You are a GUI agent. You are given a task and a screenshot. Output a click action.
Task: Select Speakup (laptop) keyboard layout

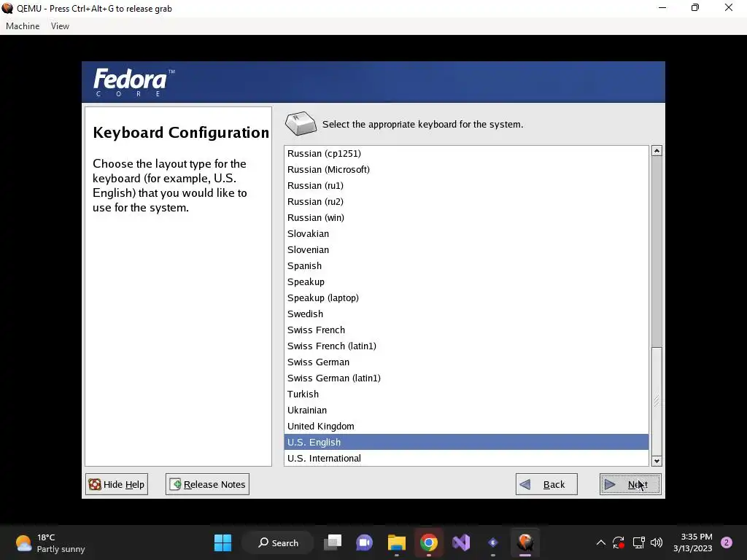click(466, 297)
